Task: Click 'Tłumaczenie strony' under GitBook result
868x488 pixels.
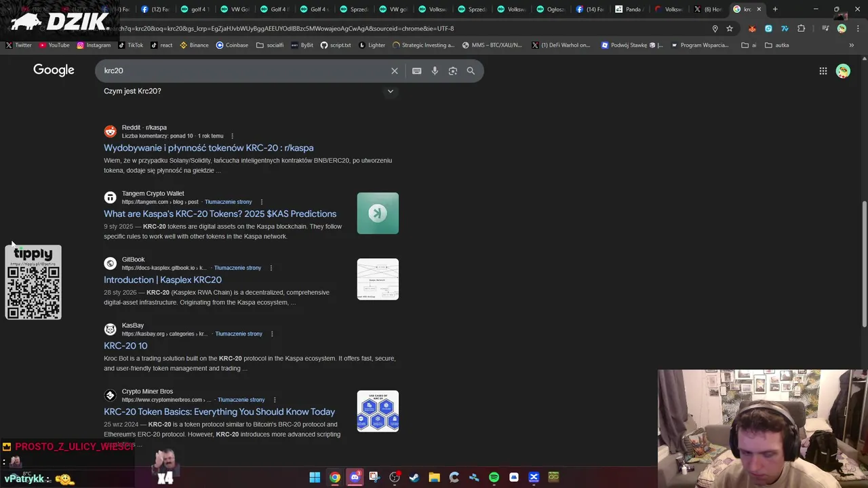Action: (237, 268)
